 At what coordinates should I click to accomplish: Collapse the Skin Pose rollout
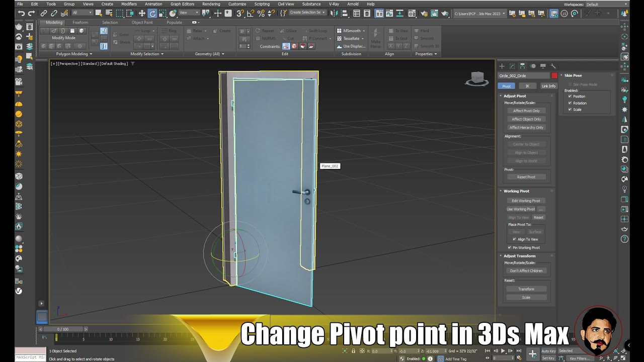[x=573, y=75]
